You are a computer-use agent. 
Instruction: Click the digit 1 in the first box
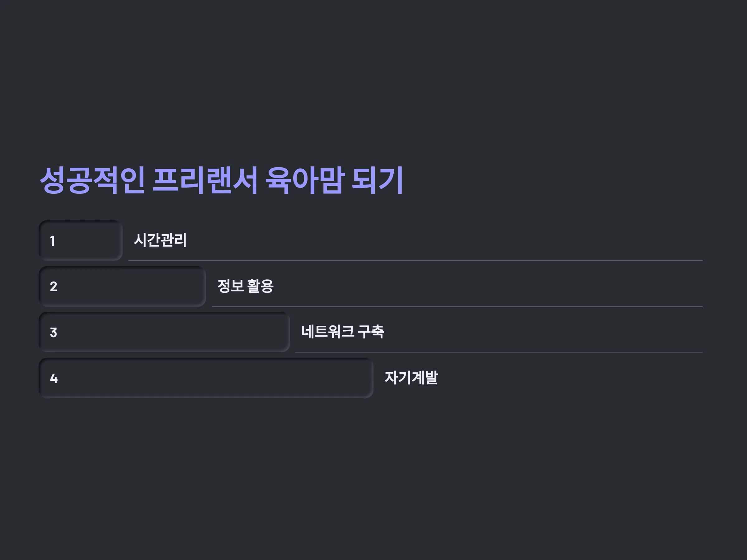pos(52,241)
